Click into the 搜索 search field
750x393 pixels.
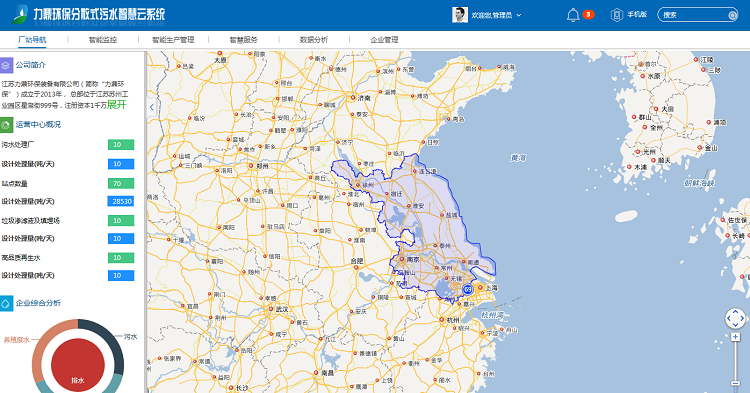pos(695,15)
